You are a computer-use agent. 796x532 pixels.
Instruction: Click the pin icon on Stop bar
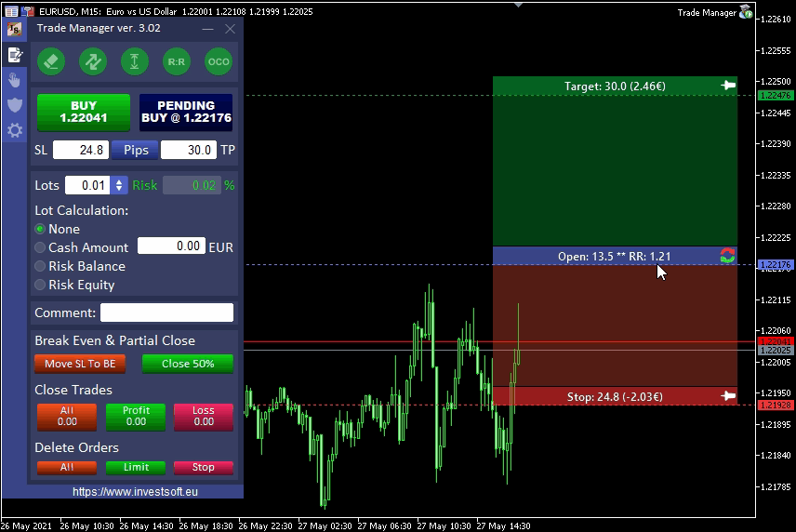click(x=728, y=396)
